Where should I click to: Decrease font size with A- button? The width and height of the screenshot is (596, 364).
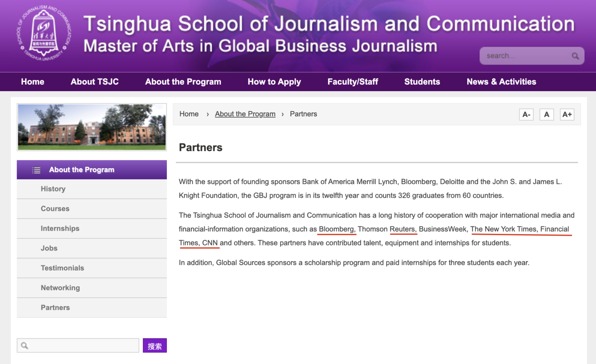pyautogui.click(x=526, y=114)
